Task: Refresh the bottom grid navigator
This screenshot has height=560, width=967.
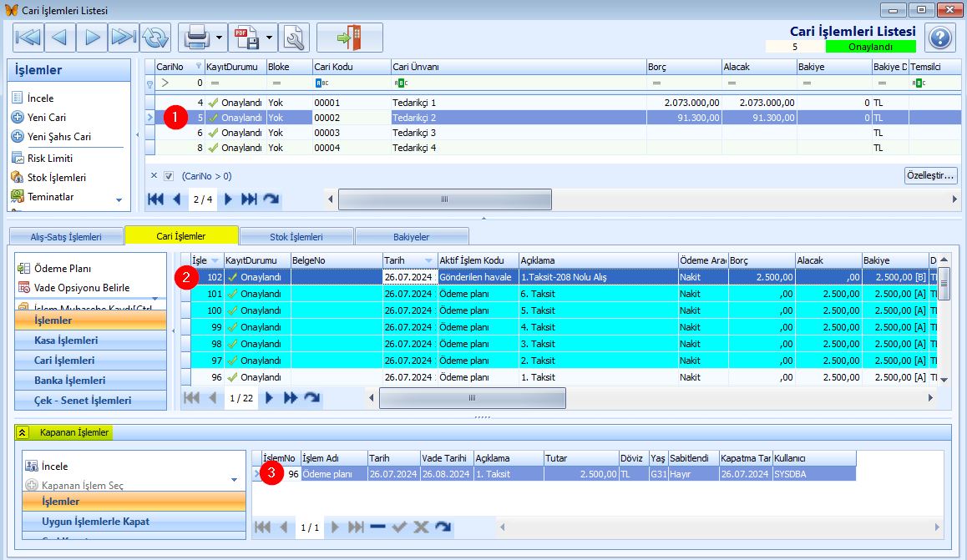Action: (x=443, y=527)
